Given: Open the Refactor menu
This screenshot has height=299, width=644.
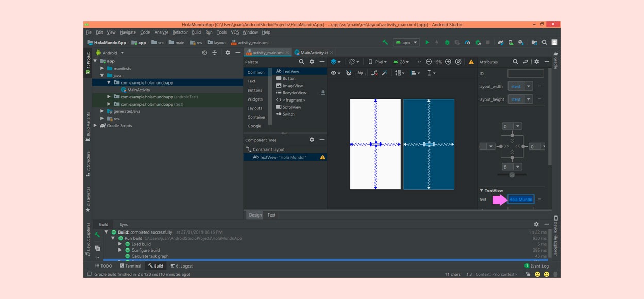Looking at the screenshot, I should (x=180, y=32).
